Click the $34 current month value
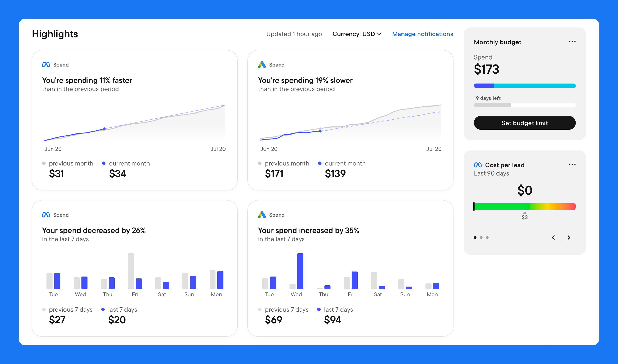Image resolution: width=618 pixels, height=364 pixels. coord(117,174)
